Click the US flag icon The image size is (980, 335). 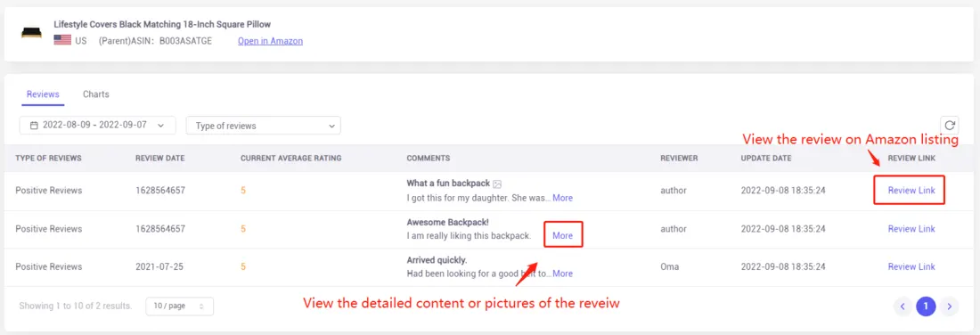pos(61,41)
